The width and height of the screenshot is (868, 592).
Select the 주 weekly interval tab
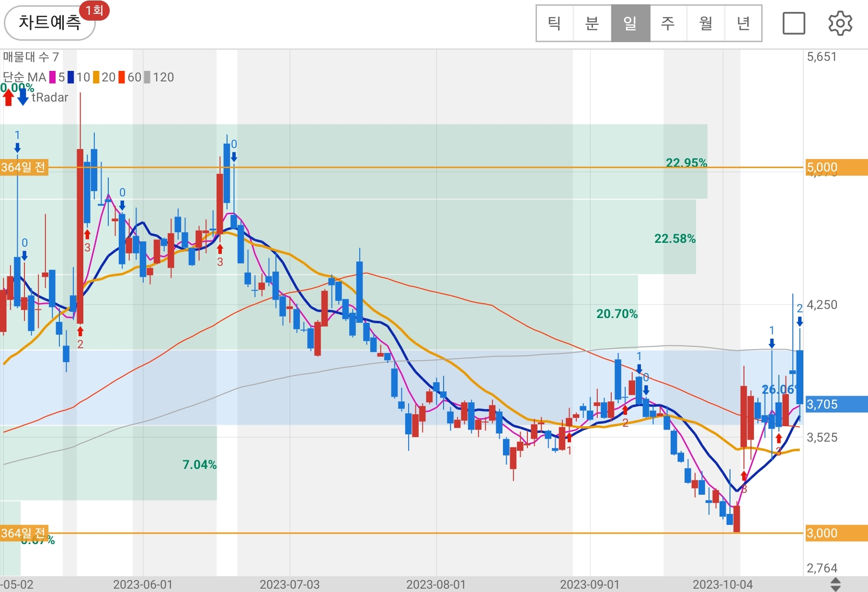point(668,23)
